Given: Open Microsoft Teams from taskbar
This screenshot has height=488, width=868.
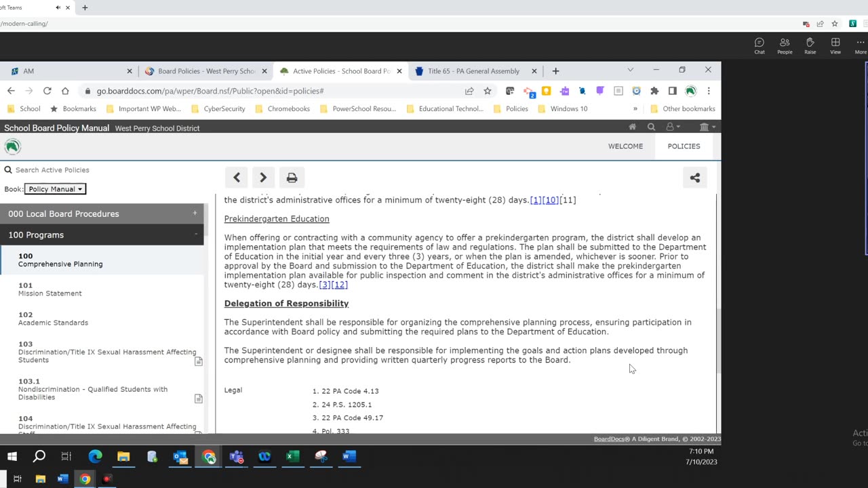Looking at the screenshot, I should 236,456.
